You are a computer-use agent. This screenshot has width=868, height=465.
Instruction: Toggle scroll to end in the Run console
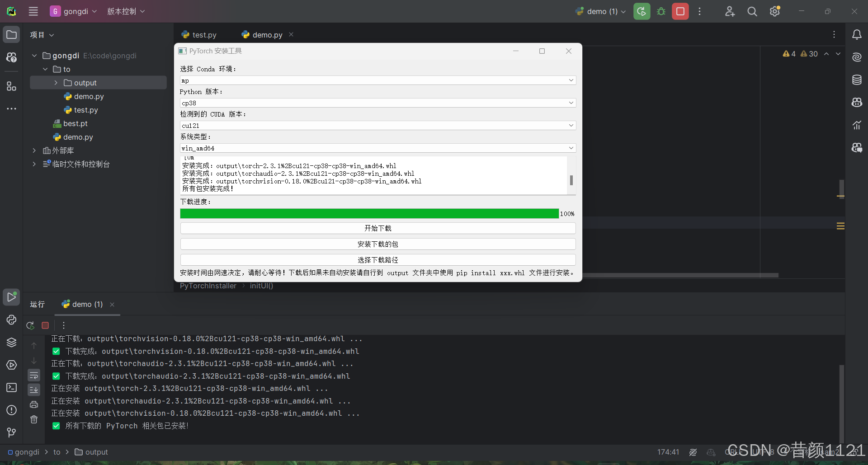34,390
